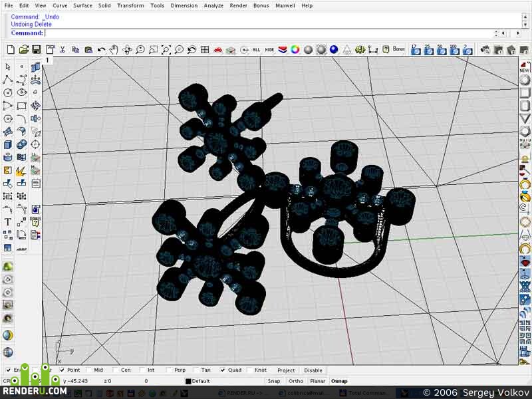Disable the Quad osnap checkbox

click(x=223, y=370)
